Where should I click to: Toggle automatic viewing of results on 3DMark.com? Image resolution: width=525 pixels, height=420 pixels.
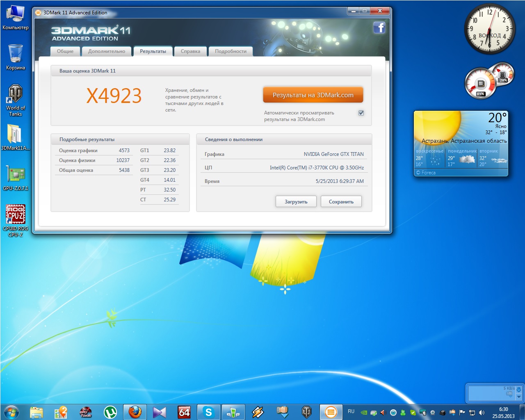tap(361, 113)
